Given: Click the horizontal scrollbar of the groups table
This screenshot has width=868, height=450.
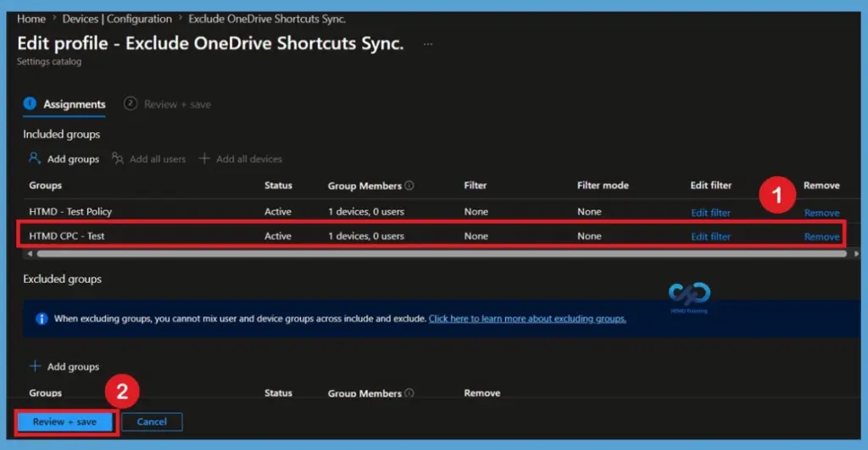Looking at the screenshot, I should [x=442, y=253].
